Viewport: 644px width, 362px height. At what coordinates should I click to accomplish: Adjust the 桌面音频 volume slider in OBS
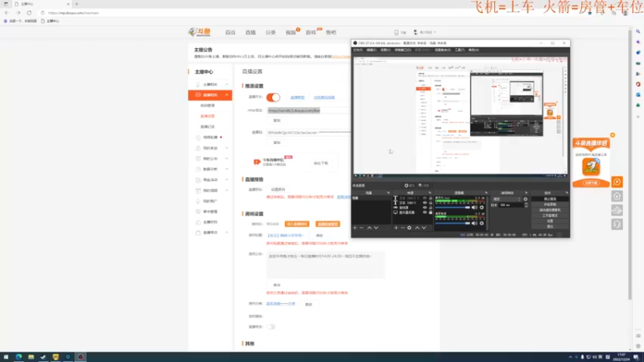(x=452, y=224)
